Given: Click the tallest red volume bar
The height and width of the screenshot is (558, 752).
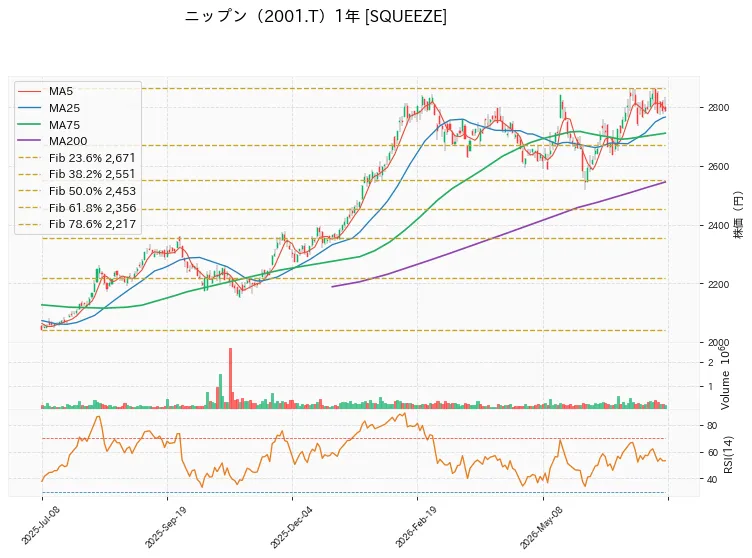Looking at the screenshot, I should 231,378.
